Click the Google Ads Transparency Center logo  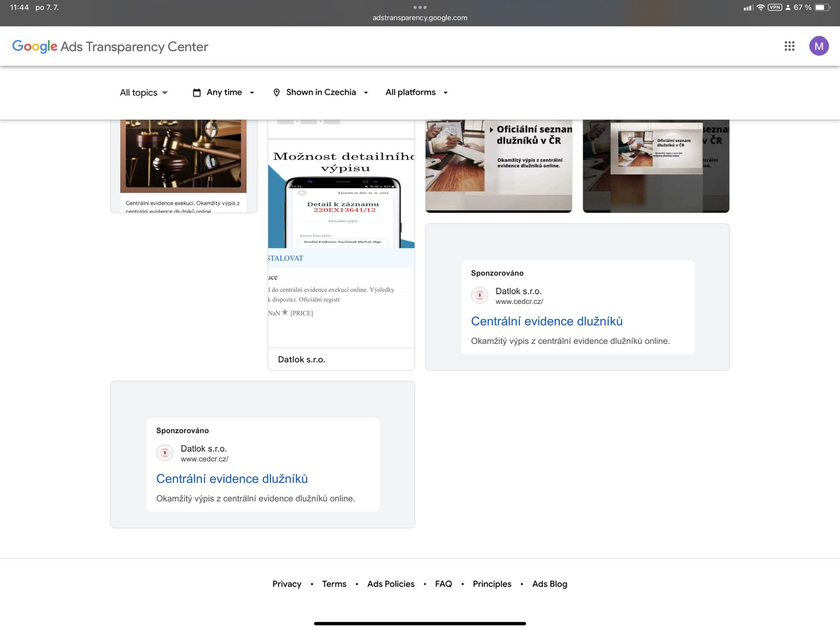[110, 46]
